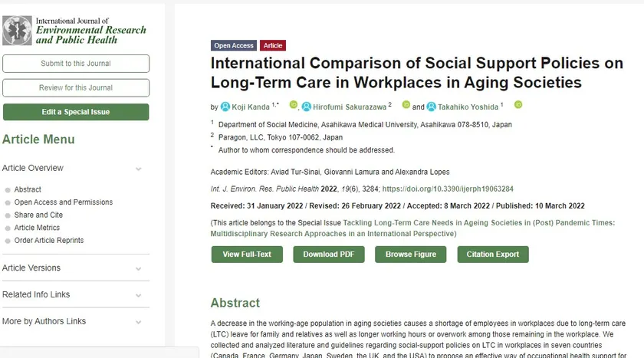Expand More by Authors Links section
The width and height of the screenshot is (644, 358).
tap(139, 322)
